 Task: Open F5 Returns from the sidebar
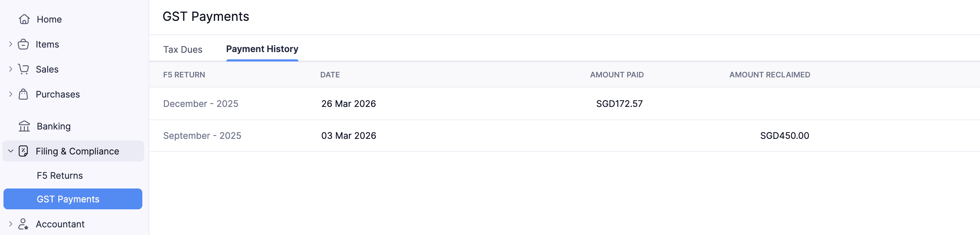click(x=60, y=175)
